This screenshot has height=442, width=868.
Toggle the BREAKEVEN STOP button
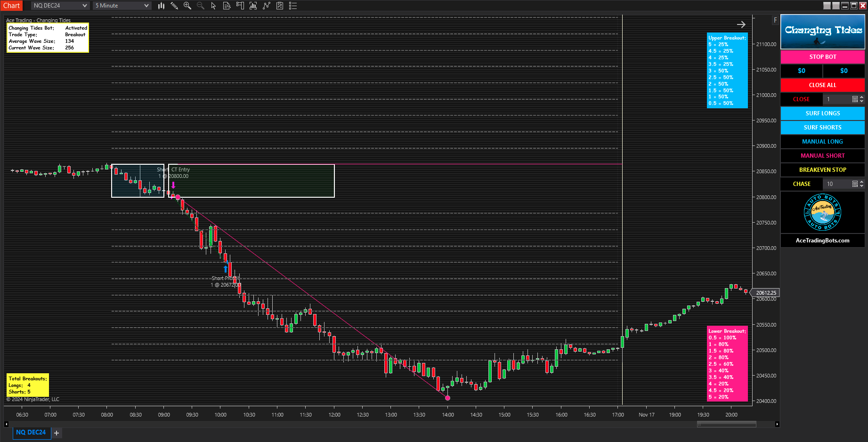[x=823, y=170]
